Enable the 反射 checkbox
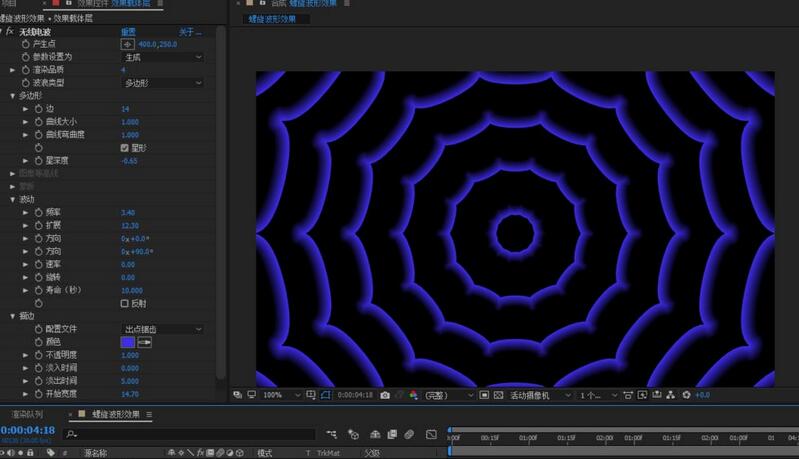This screenshot has width=799, height=459. tap(125, 303)
